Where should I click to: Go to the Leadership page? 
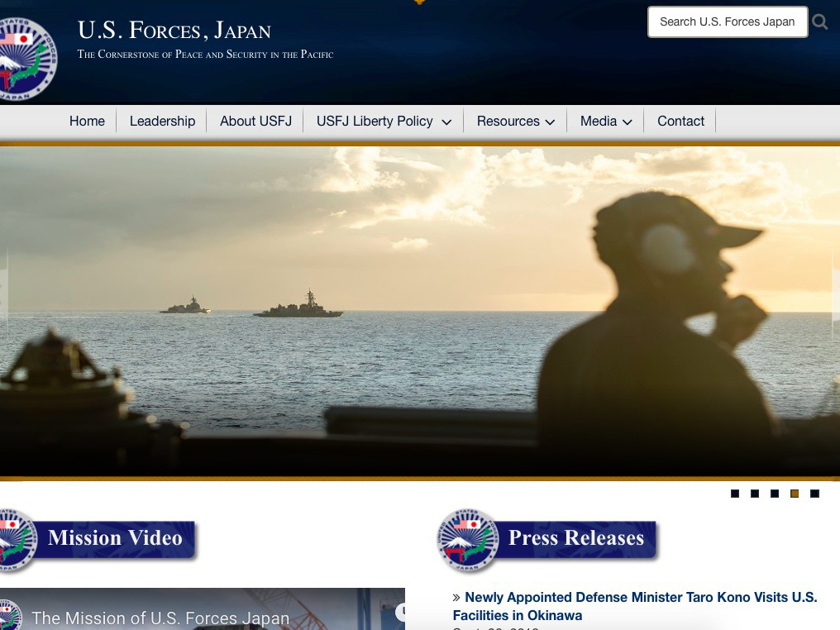point(162,121)
